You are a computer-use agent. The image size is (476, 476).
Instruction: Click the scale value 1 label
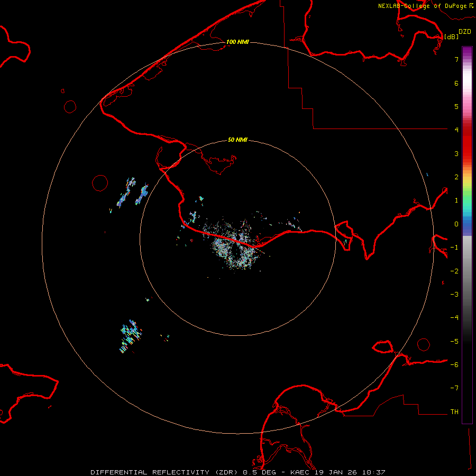coord(456,200)
